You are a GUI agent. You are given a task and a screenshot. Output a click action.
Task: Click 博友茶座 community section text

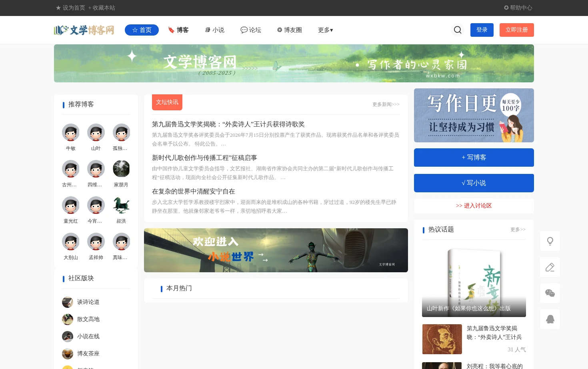click(x=88, y=354)
